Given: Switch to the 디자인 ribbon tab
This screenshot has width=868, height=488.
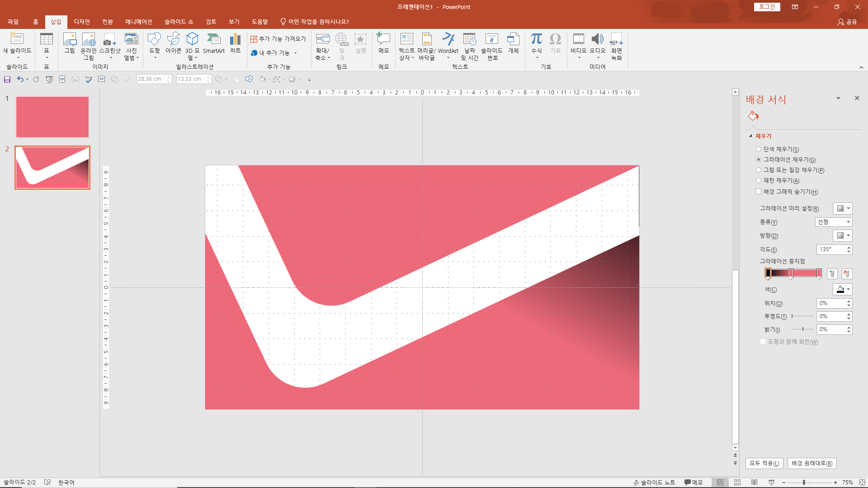Looking at the screenshot, I should [x=82, y=22].
